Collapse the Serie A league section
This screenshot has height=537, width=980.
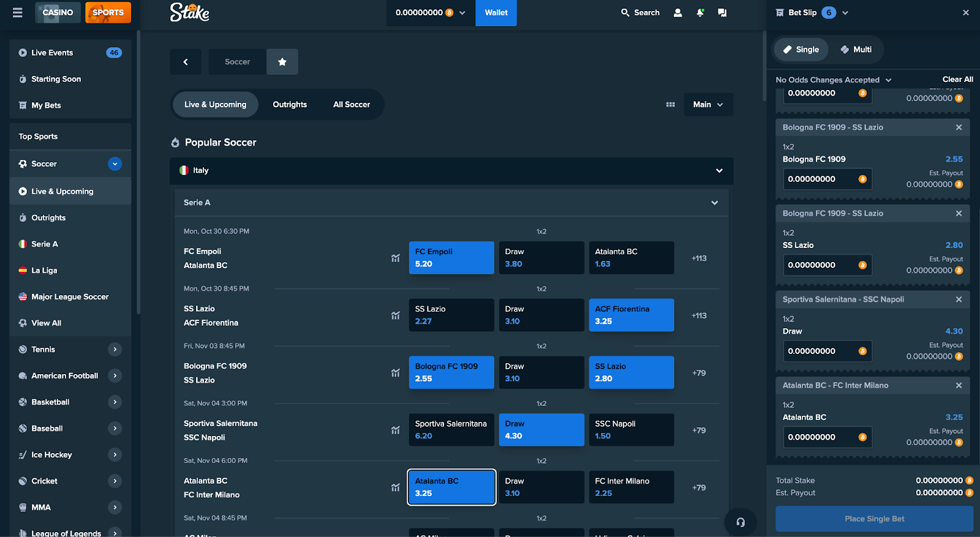click(714, 203)
